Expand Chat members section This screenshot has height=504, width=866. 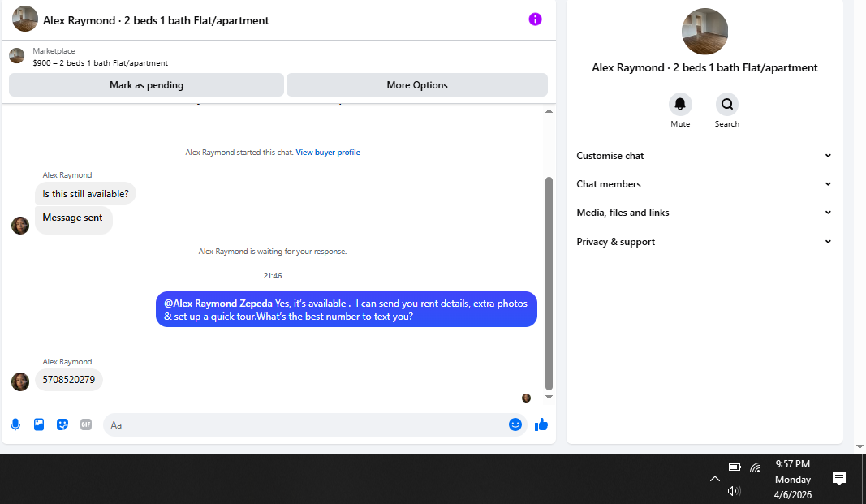(704, 183)
